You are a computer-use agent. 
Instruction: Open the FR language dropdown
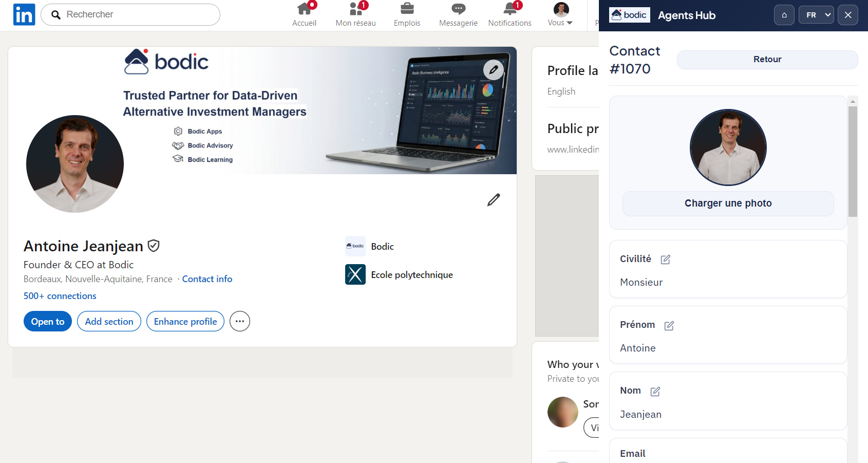[x=816, y=14]
